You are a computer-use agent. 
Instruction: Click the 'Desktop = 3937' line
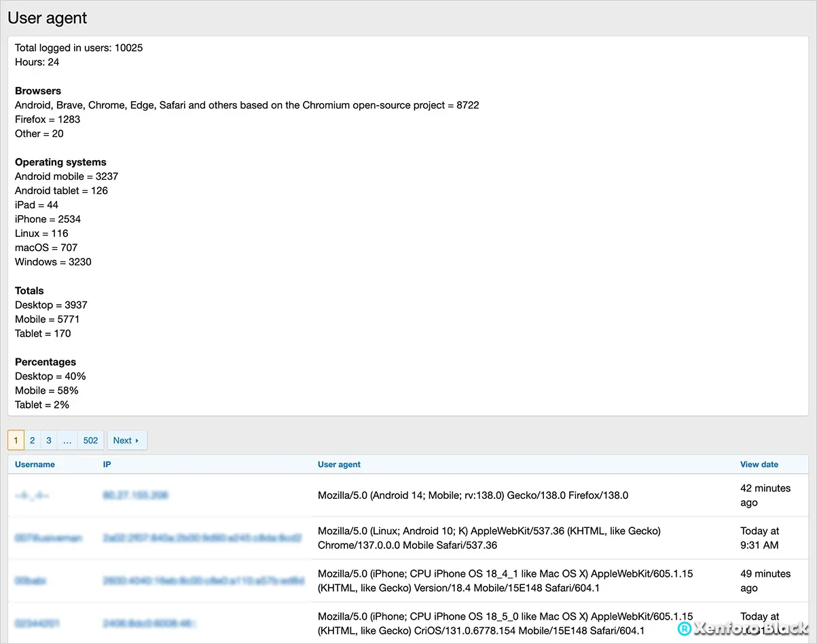(x=51, y=305)
